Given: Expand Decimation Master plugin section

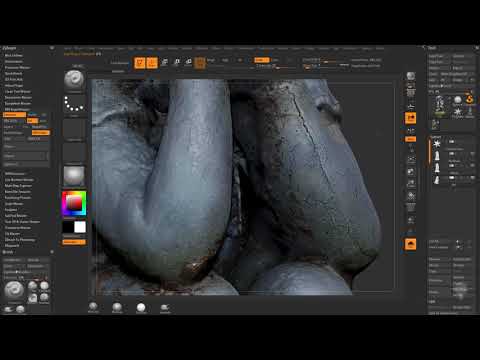Looking at the screenshot, I should click(x=18, y=98).
